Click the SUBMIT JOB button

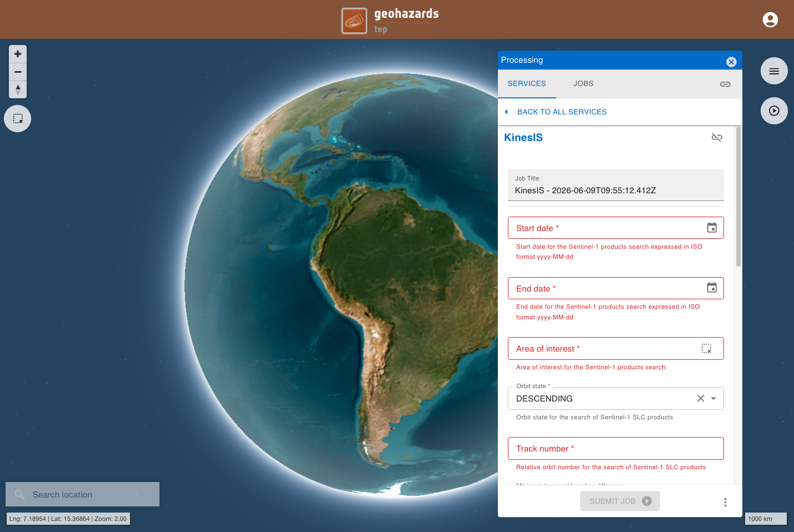620,501
